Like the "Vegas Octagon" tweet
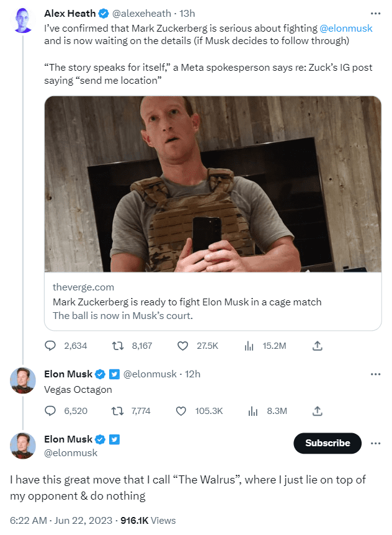The width and height of the screenshot is (392, 535). [182, 411]
